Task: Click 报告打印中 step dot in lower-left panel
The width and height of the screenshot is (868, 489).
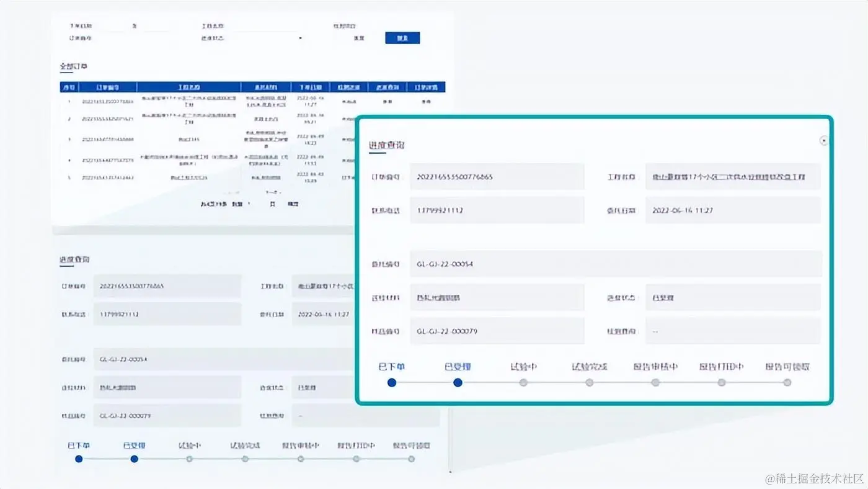Action: tap(356, 459)
